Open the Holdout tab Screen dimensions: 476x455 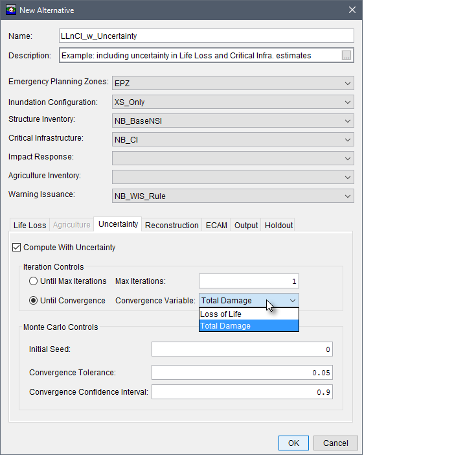click(x=278, y=226)
